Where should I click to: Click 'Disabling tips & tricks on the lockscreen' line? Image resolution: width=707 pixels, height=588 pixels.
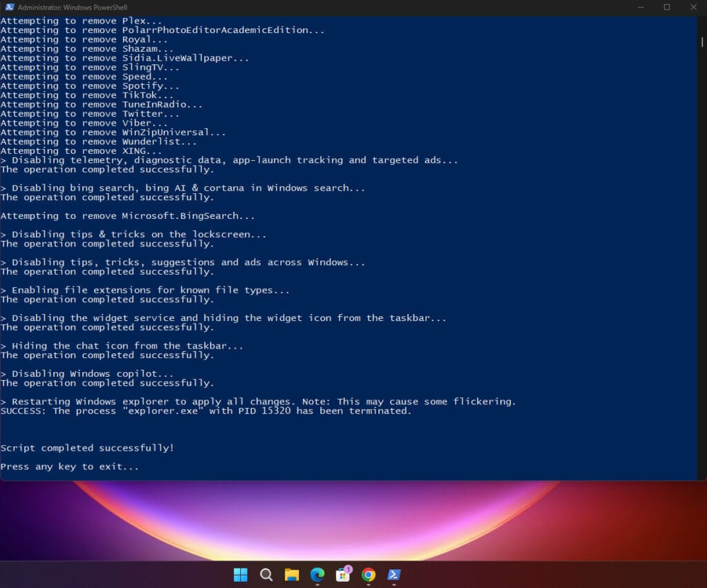tap(133, 234)
